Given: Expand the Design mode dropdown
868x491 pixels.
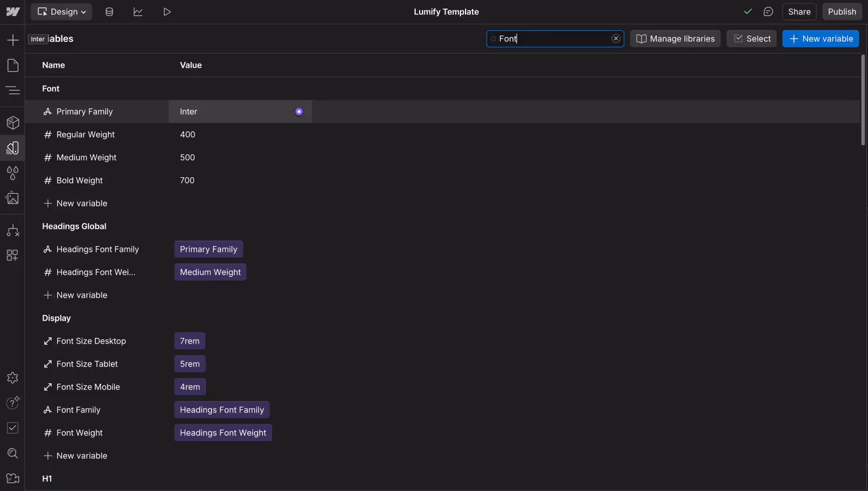Looking at the screenshot, I should 61,11.
